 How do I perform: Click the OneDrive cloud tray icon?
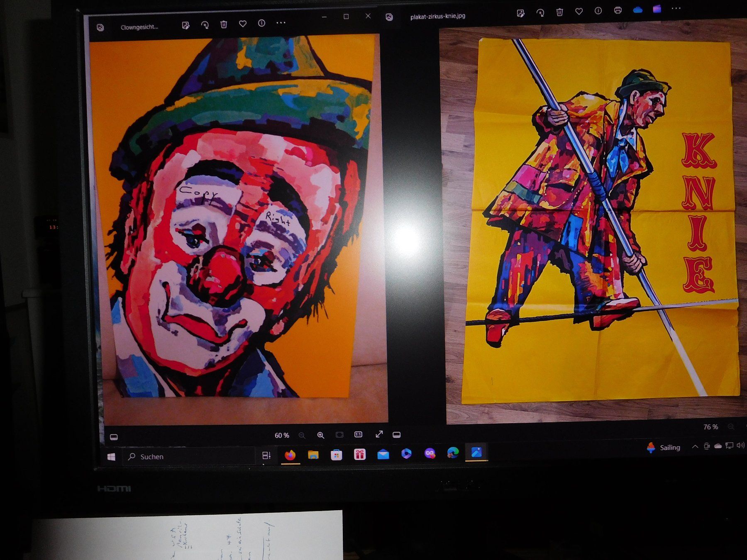(718, 446)
